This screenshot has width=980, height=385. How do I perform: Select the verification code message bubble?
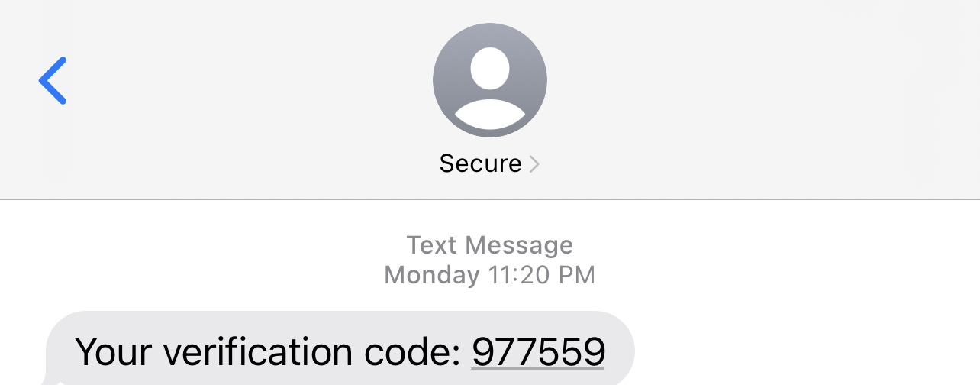click(x=340, y=348)
